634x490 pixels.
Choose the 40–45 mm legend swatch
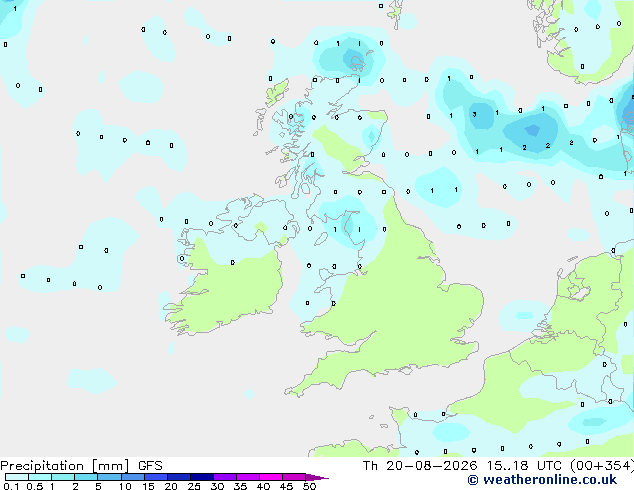pos(271,477)
